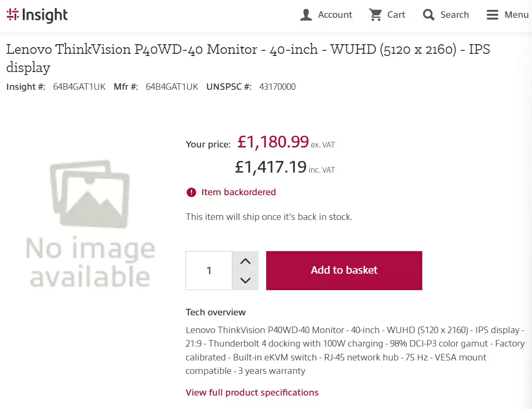The image size is (532, 409).
Task: Click the Tech overview heading
Action: pyautogui.click(x=215, y=312)
